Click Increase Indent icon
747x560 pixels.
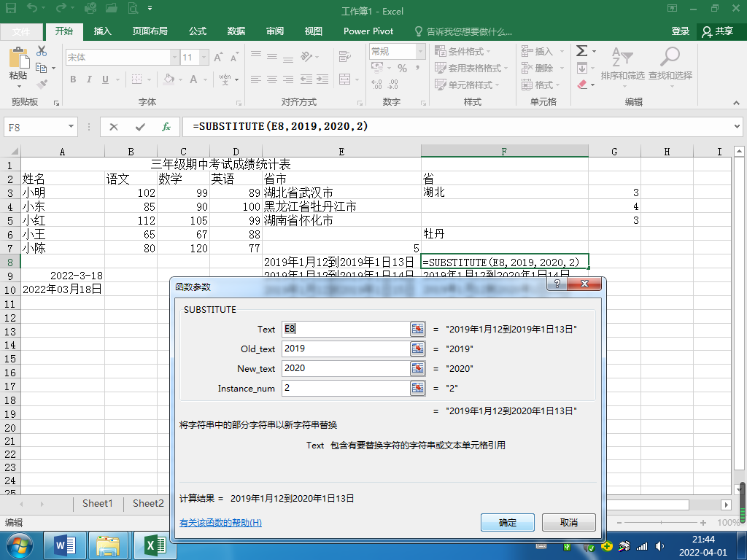click(x=322, y=79)
